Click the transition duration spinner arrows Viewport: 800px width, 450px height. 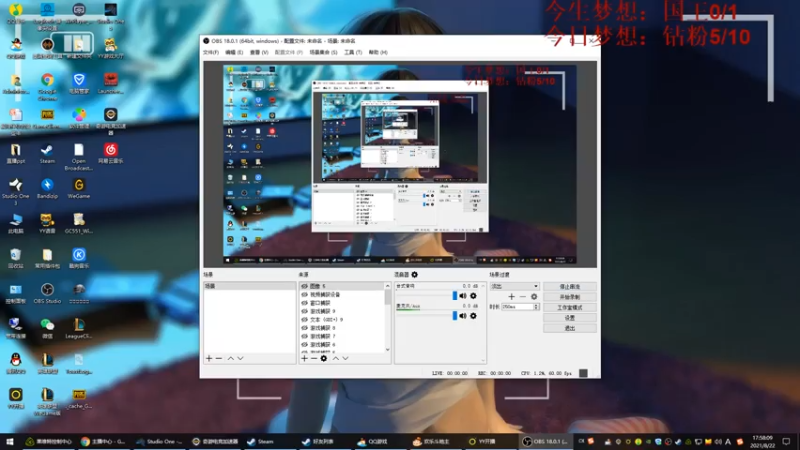click(x=536, y=307)
